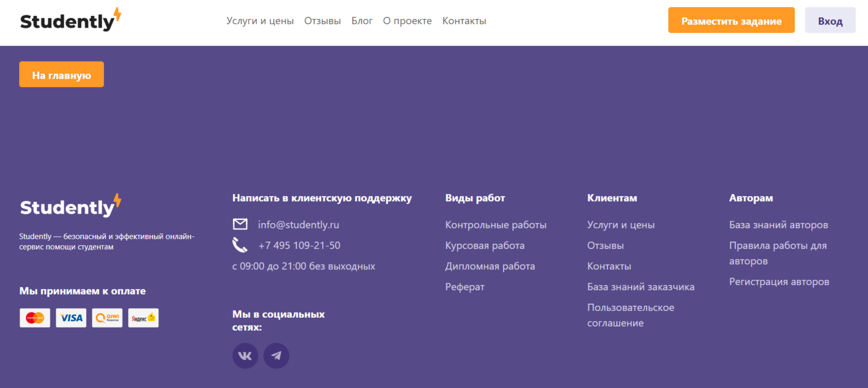Open the Курсовая работа footer link
Image resolution: width=868 pixels, height=388 pixels.
[485, 245]
